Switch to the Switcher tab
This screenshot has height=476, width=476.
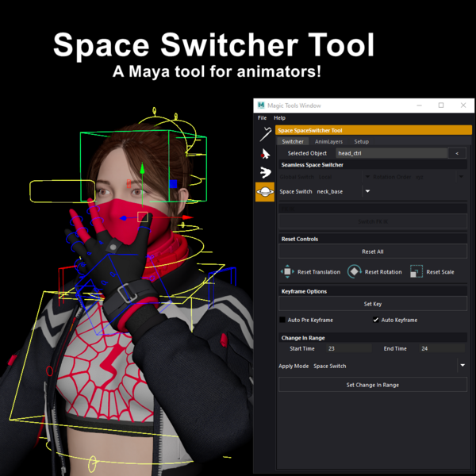point(293,141)
